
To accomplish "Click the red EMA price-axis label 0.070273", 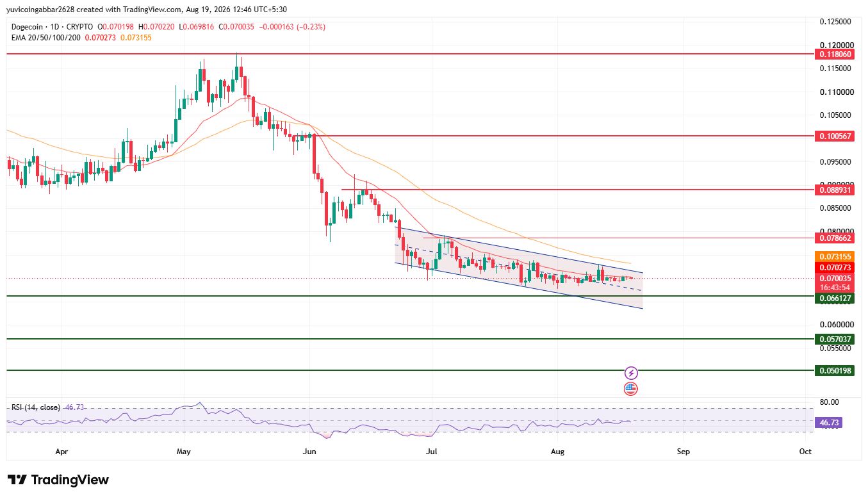I will tap(836, 267).
